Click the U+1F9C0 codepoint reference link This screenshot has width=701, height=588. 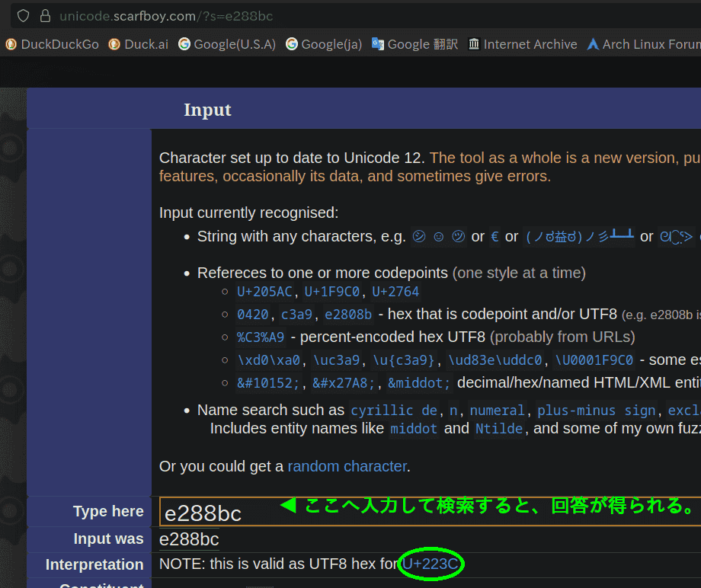[331, 291]
